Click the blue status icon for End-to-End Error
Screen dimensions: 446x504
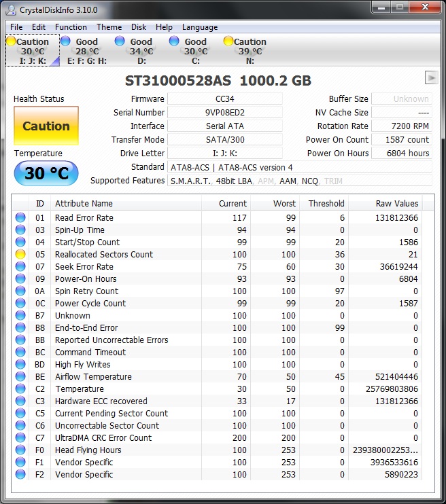pos(20,327)
